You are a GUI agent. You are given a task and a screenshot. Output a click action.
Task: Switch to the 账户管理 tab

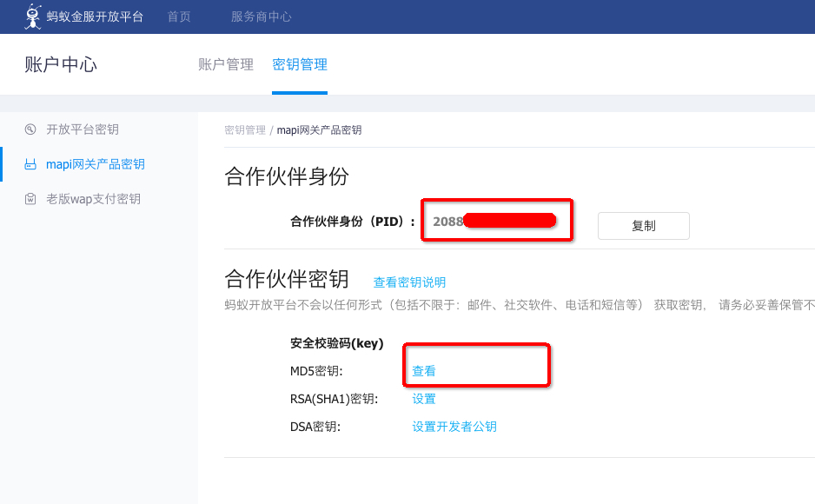226,64
